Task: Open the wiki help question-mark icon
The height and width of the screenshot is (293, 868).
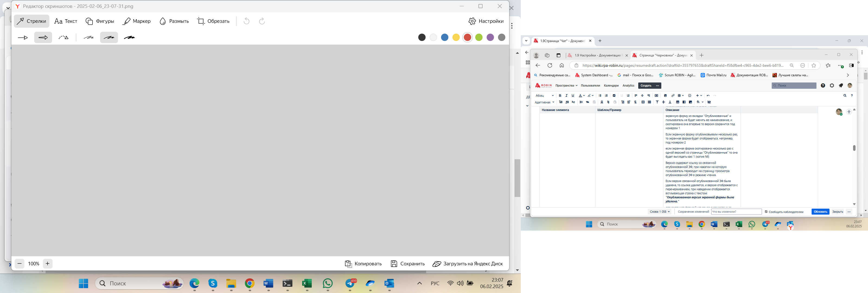Action: [x=823, y=86]
